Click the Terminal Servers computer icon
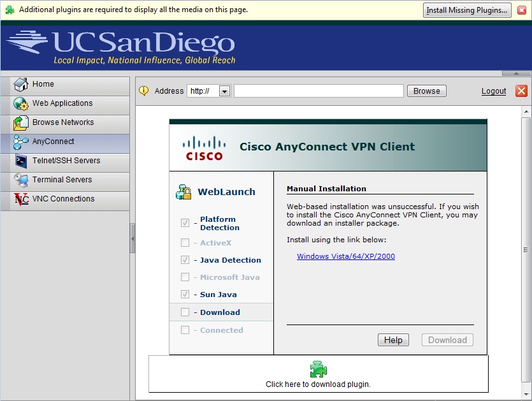The image size is (532, 401). point(20,180)
